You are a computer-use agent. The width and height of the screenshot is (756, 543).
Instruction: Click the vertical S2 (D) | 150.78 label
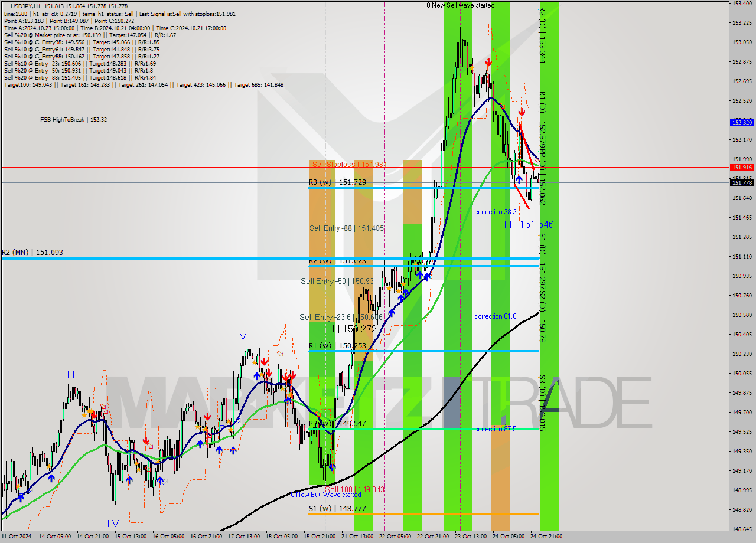pyautogui.click(x=542, y=315)
